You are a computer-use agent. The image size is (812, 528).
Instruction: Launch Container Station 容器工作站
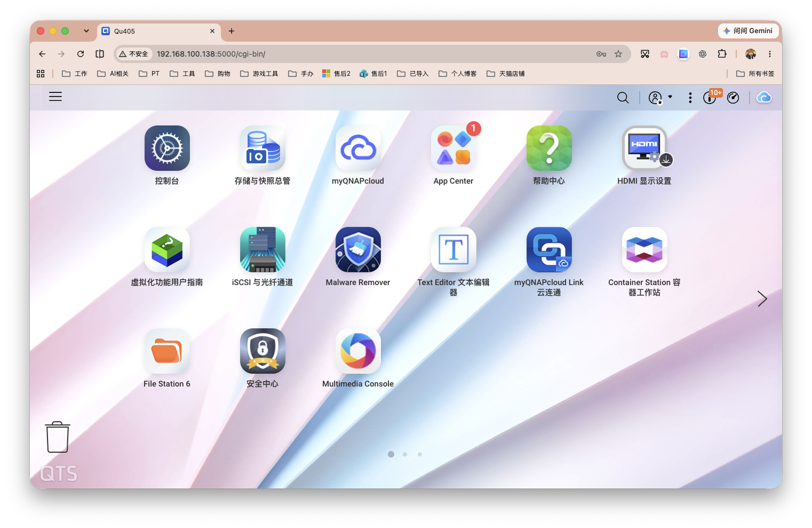click(644, 250)
